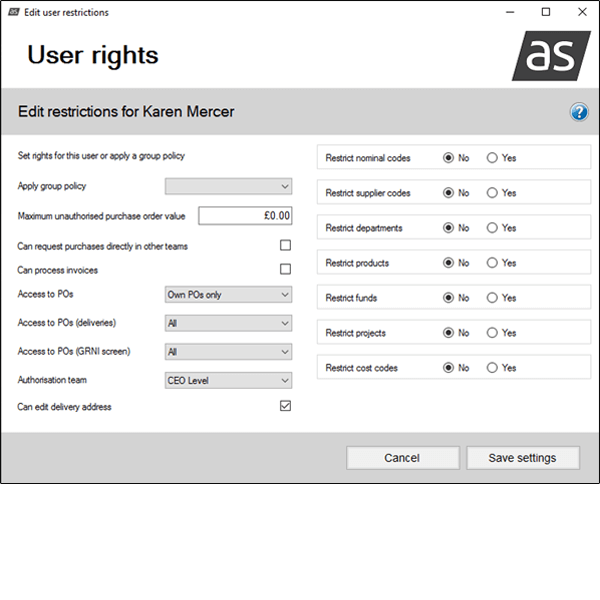Click the 'Authorisation team' label
Screen dimensions: 600x600
tap(52, 380)
